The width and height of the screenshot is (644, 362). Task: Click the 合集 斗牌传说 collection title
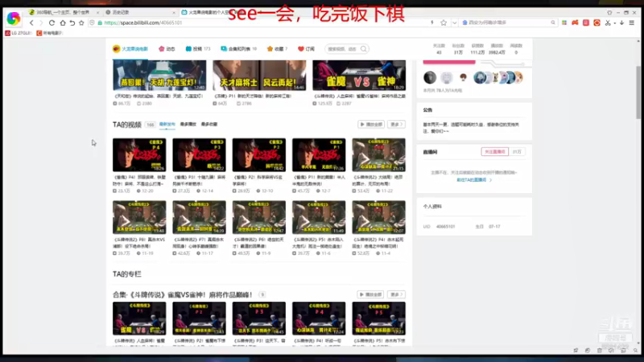[x=183, y=294]
